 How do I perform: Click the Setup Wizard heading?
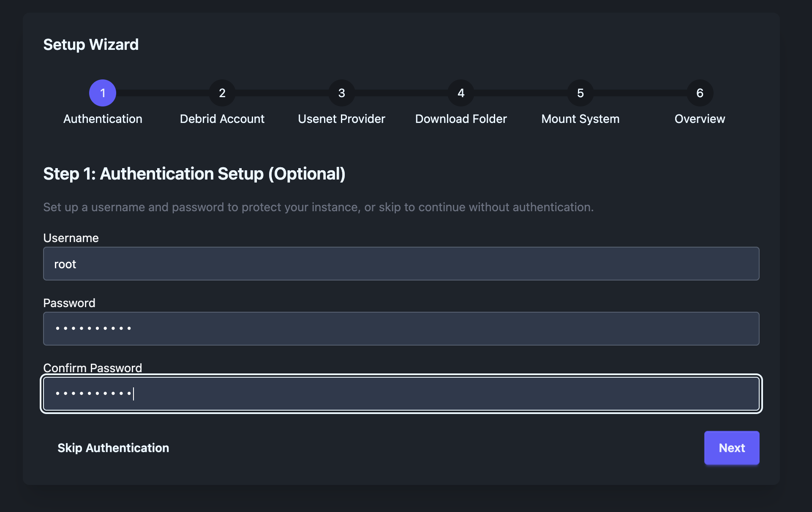coord(90,44)
